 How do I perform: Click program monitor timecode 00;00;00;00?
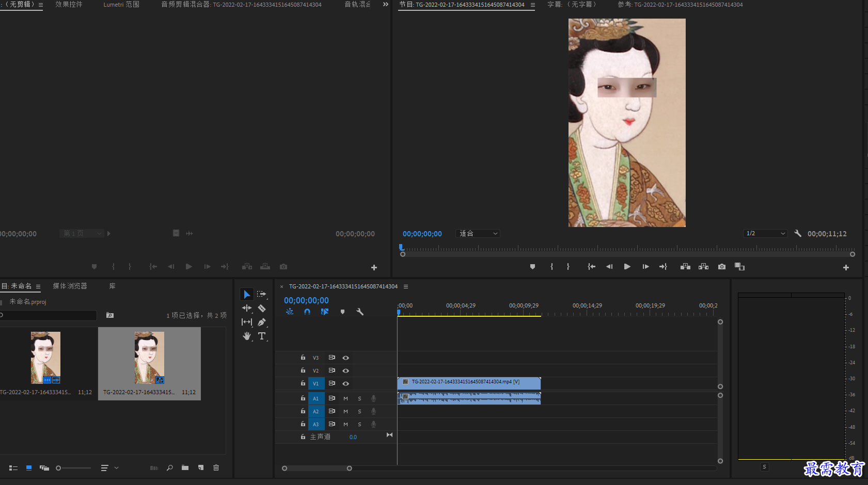[x=422, y=234]
